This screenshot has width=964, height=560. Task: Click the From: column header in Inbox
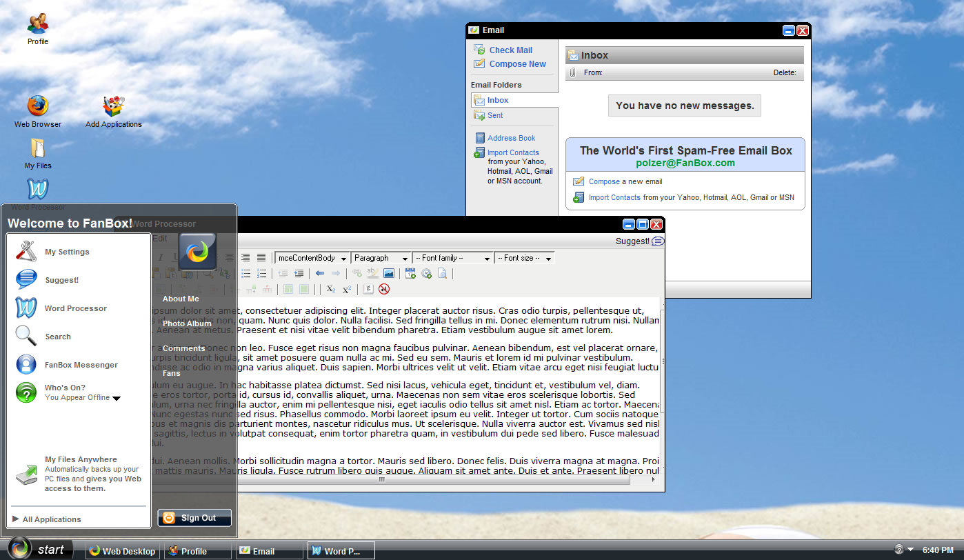pos(593,72)
